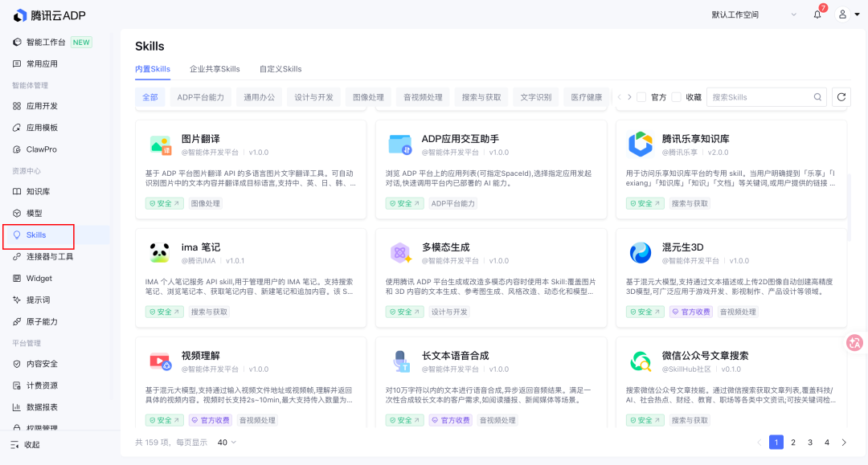Click the 微信公众号文章搜索 skill icon
The width and height of the screenshot is (868, 465).
coord(641,361)
